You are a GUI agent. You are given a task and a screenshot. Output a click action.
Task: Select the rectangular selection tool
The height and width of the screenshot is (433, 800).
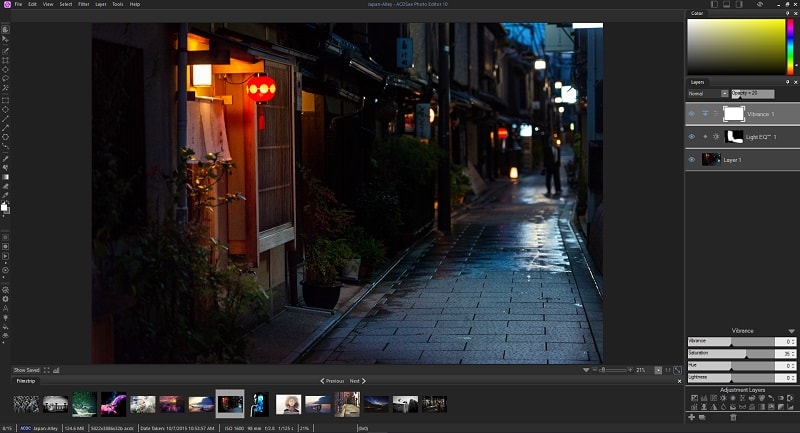point(5,100)
